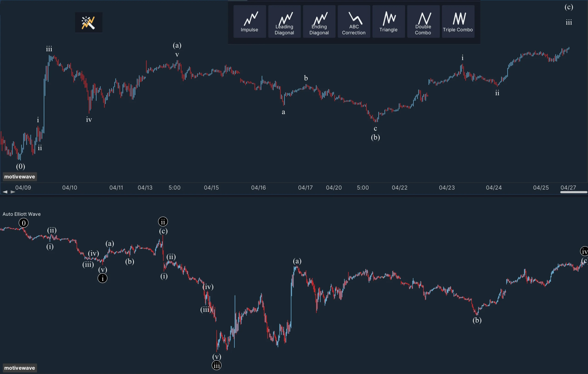Click the motivewave watermark on top chart
The height and width of the screenshot is (374, 588).
(20, 177)
